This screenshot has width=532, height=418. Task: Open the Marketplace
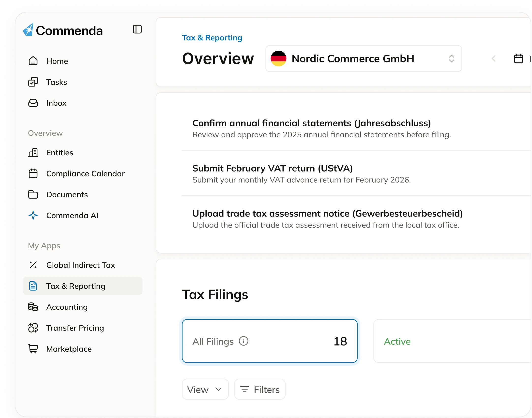click(x=82, y=349)
